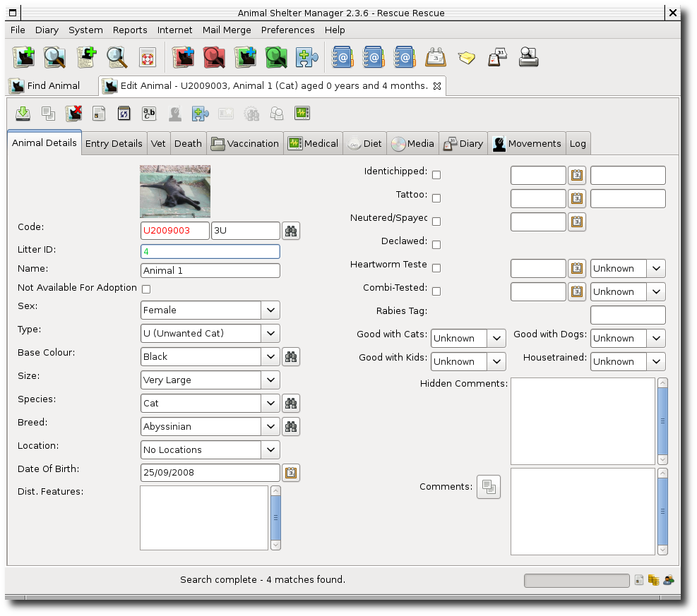Click the Add Animal toolbar icon

tap(24, 57)
